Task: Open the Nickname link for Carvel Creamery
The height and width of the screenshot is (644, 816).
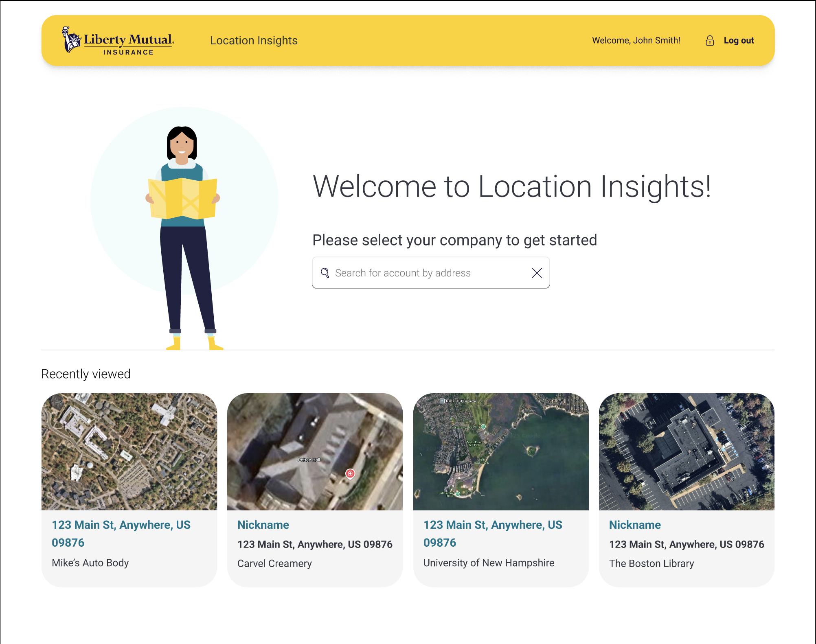Action: coord(263,525)
